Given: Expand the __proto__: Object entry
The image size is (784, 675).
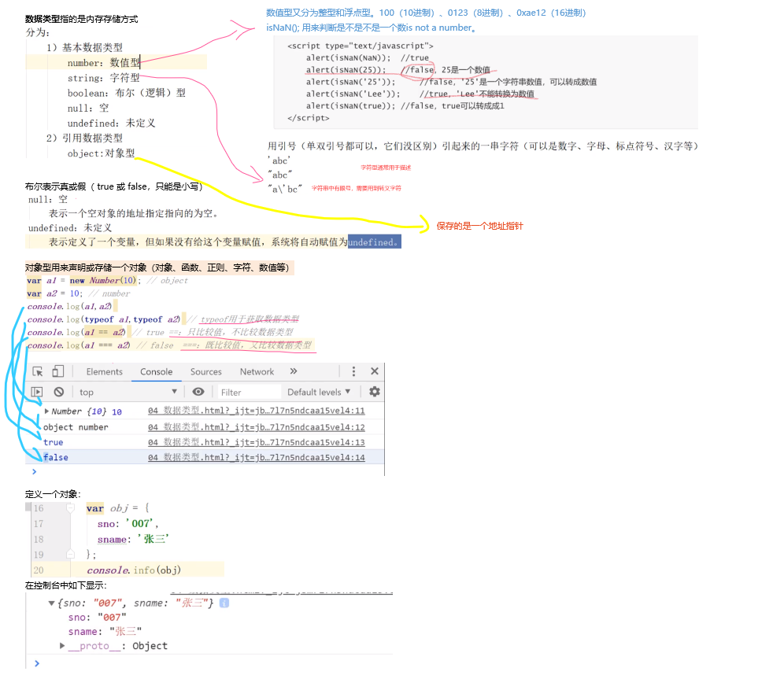Looking at the screenshot, I should click(62, 646).
